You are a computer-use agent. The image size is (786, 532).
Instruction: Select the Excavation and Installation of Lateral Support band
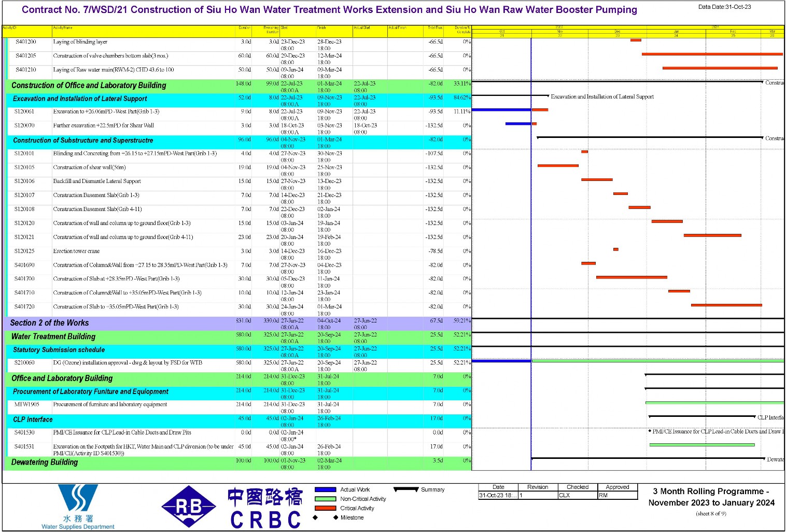tap(240, 100)
